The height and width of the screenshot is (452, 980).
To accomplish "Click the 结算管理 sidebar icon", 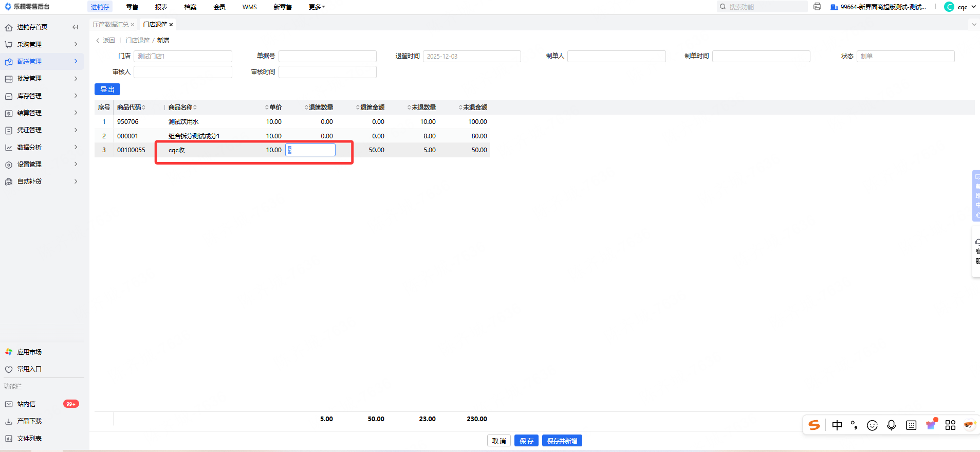I will [x=9, y=113].
